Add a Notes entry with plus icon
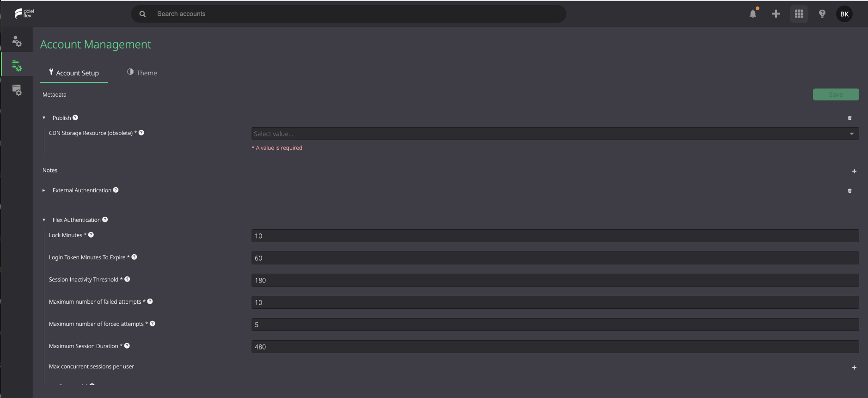 point(854,171)
